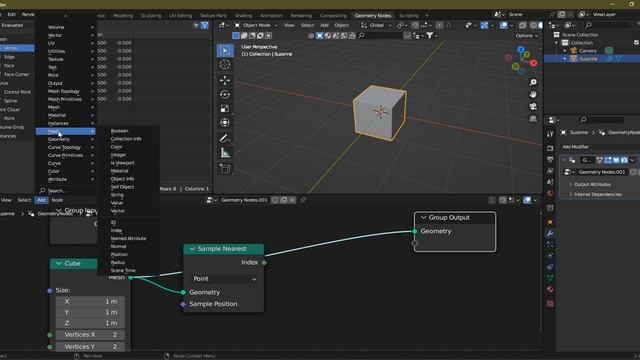Toggle the viewport camera view icon
640x360 pixels.
click(x=533, y=107)
